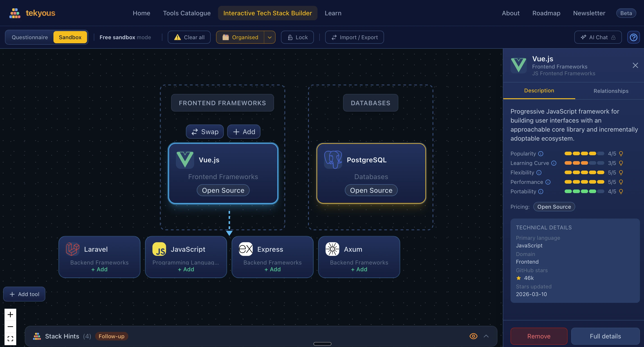644x347 pixels.
Task: Click the Axum logo icon
Action: pyautogui.click(x=332, y=249)
